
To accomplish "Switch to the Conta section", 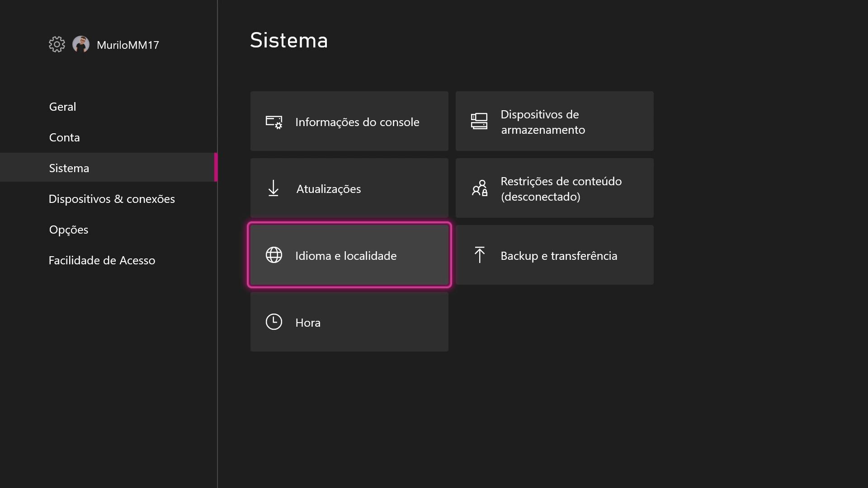I will point(65,137).
